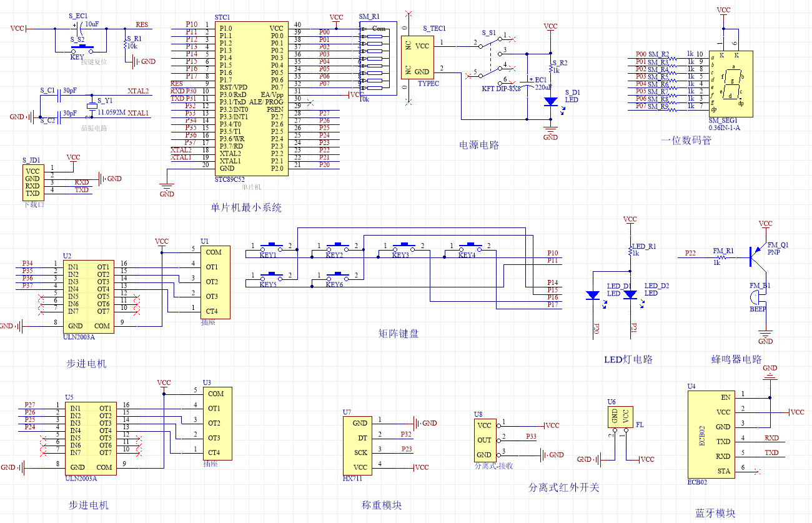This screenshot has height=523, width=812.
Task: Click the '蓝牙模块' section title
Action: [715, 513]
